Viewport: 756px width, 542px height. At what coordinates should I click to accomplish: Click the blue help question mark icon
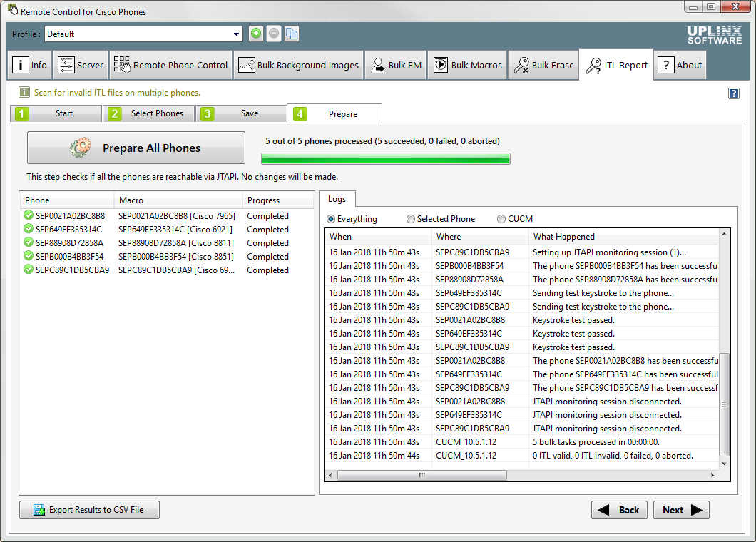click(733, 93)
